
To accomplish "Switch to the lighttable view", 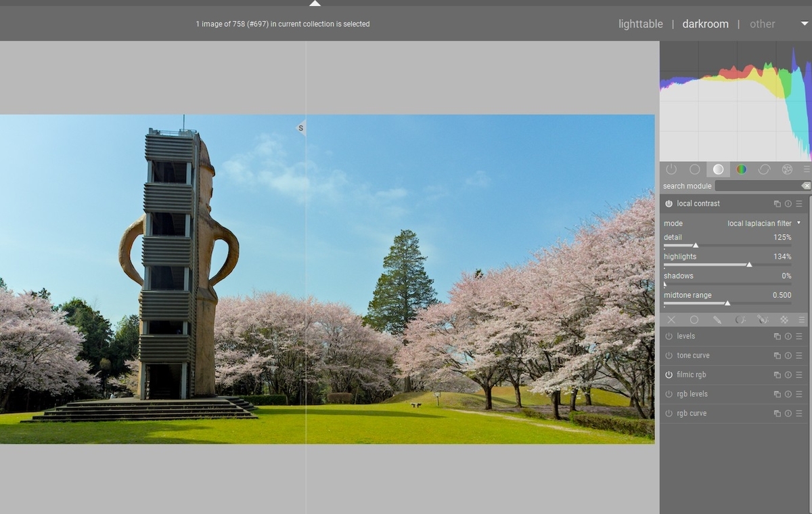I will [640, 24].
